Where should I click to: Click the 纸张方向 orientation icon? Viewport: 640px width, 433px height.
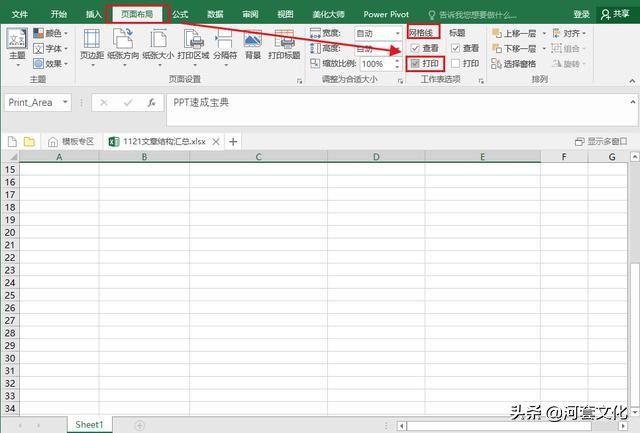click(123, 40)
